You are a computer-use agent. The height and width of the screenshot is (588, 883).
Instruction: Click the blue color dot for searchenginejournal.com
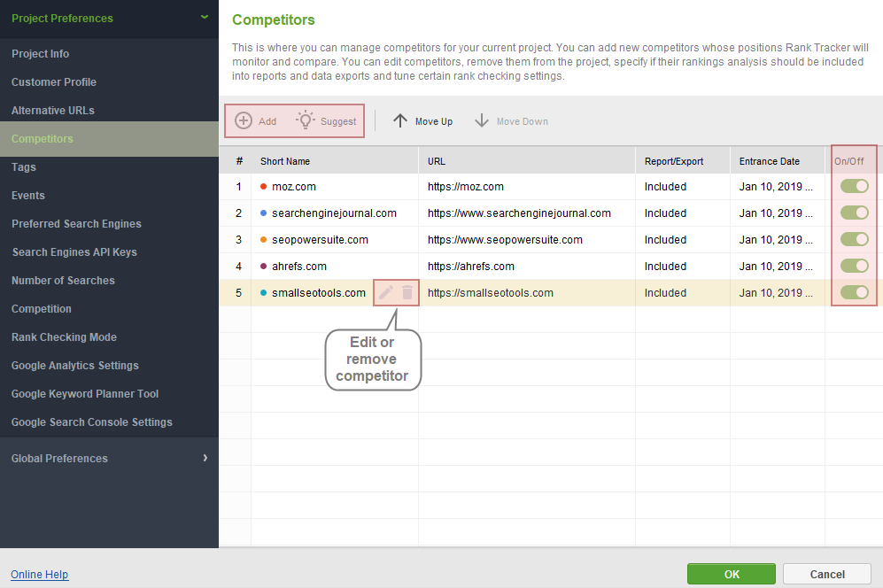263,213
